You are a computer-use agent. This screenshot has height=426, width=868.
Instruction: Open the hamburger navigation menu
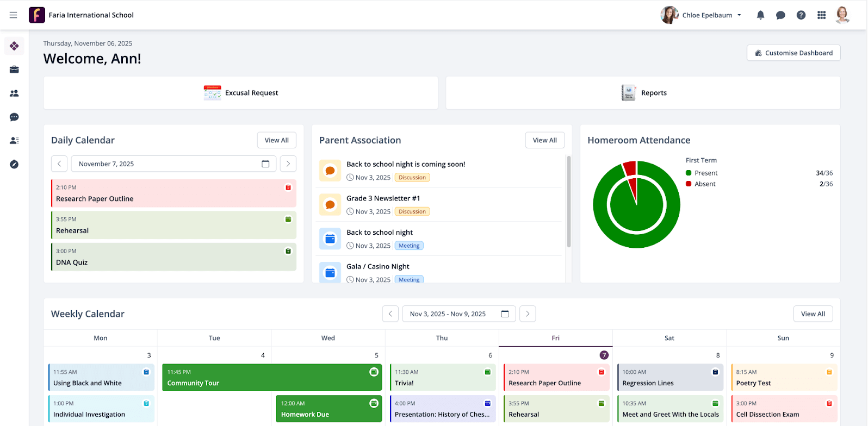13,15
